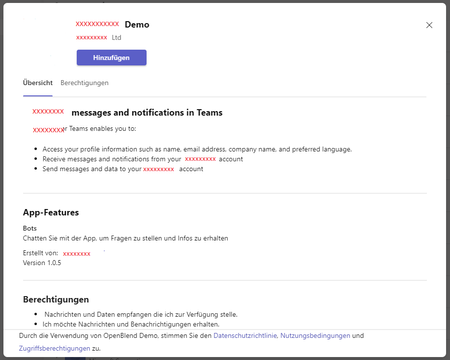The height and width of the screenshot is (360, 450).
Task: Select the Nachrichten und Daten empfangen bullet
Action: click(141, 314)
